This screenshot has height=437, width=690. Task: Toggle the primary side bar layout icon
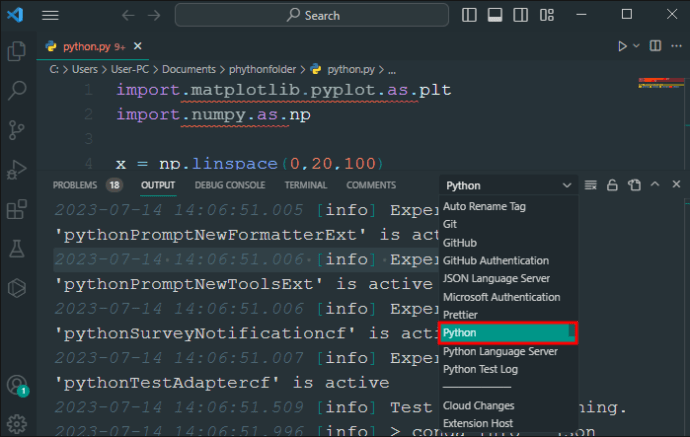469,15
